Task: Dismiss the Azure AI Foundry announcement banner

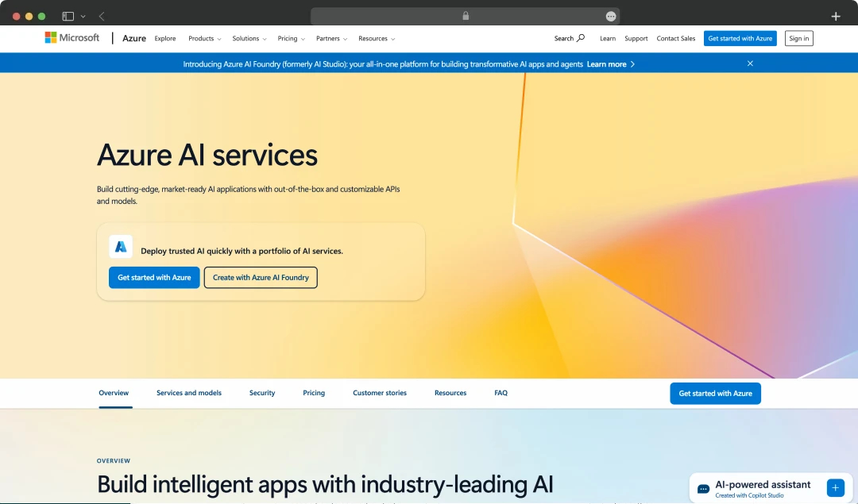Action: 750,63
